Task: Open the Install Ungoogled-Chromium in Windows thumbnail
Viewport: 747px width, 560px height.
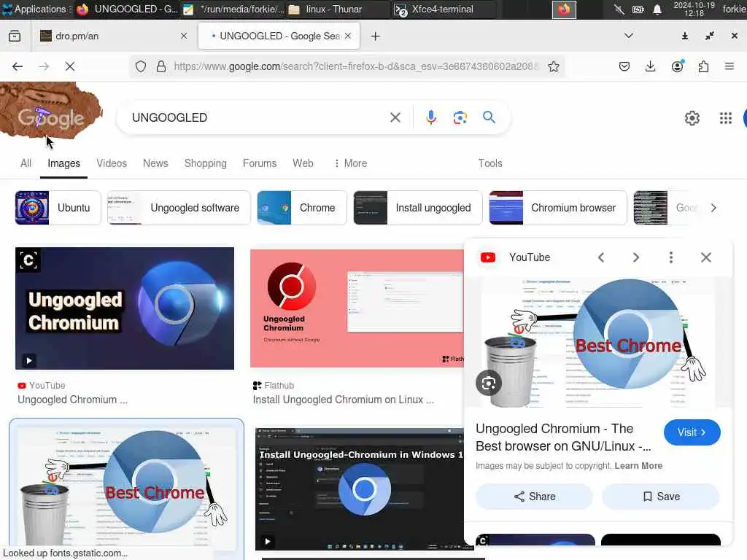Action: click(x=360, y=489)
